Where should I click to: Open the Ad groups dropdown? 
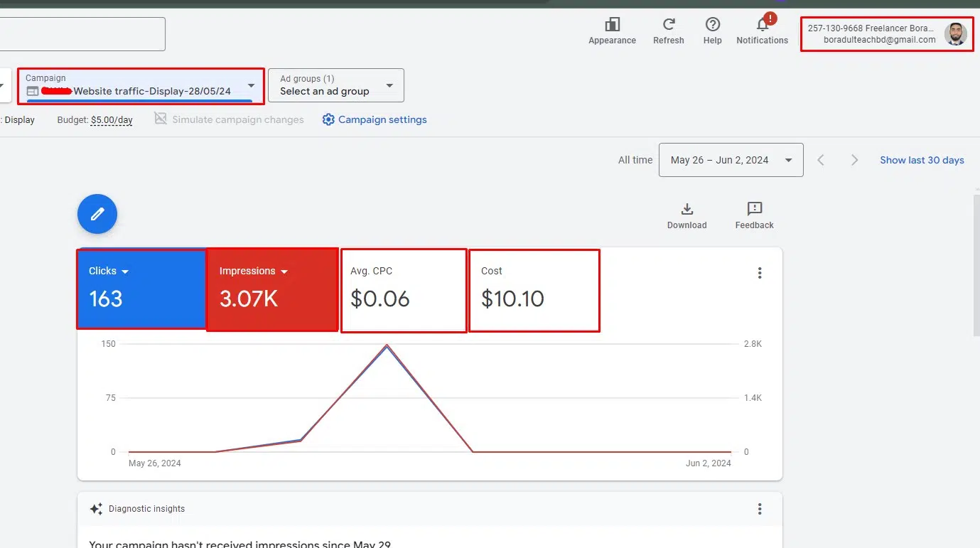[389, 86]
